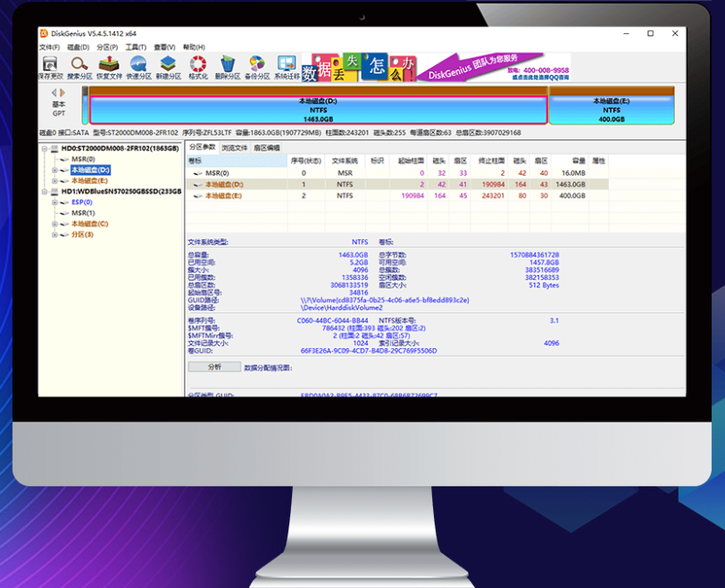Viewport: 725px width, 588px height.
Task: Click the New Partition (新建分区) icon
Action: coord(168,68)
